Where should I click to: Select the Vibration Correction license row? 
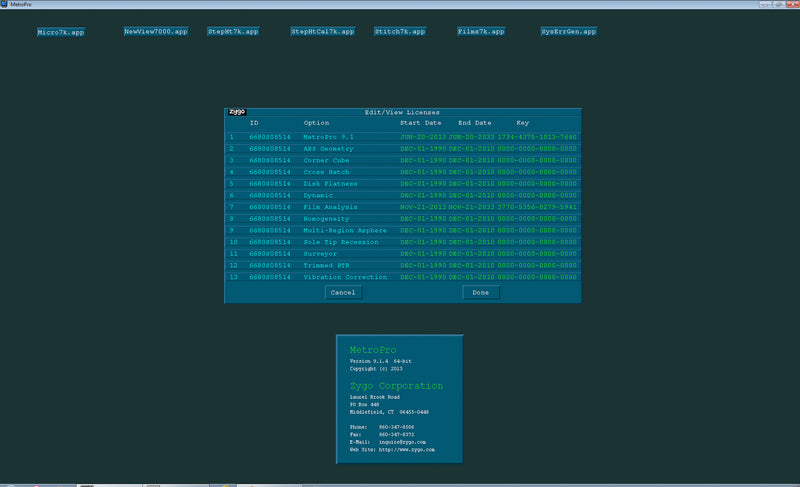point(344,276)
